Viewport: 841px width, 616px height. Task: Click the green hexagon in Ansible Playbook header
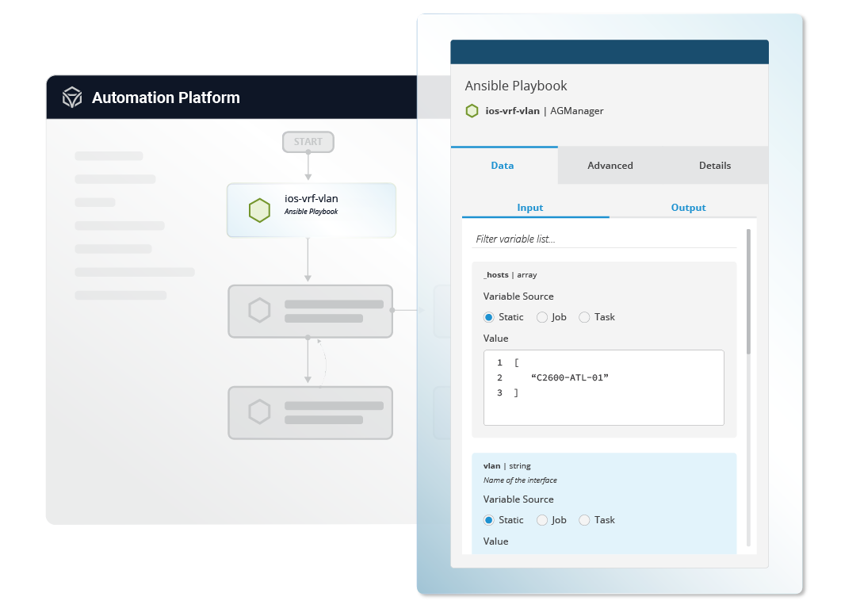472,111
